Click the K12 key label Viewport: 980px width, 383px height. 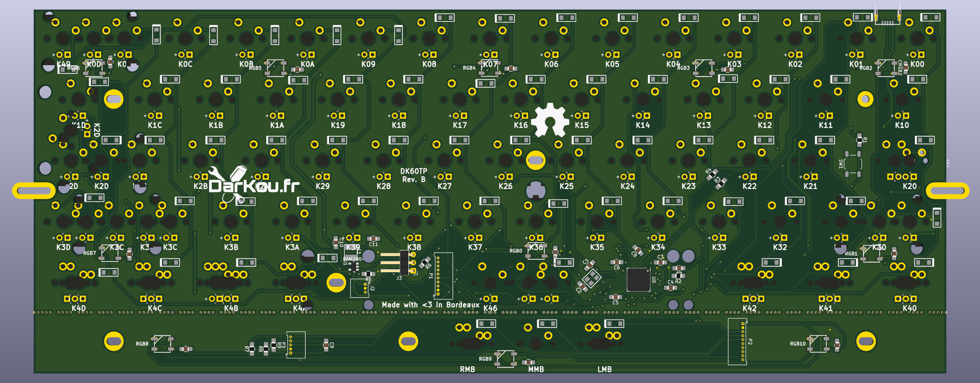[765, 125]
